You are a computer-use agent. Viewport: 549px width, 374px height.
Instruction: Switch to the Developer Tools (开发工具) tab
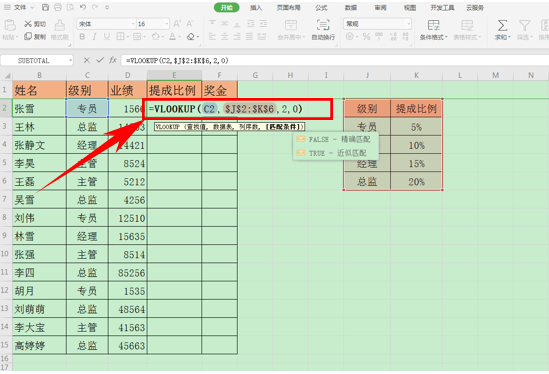(442, 8)
